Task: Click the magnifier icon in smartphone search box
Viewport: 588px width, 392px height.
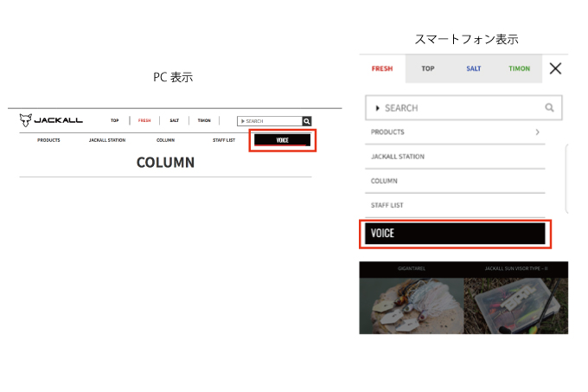Action: pos(549,108)
